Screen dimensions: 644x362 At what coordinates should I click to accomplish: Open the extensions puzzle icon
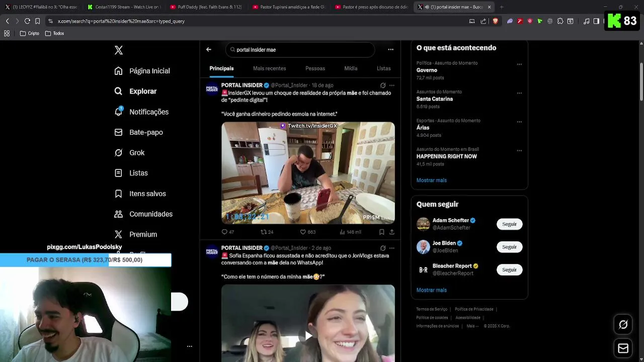(x=560, y=21)
